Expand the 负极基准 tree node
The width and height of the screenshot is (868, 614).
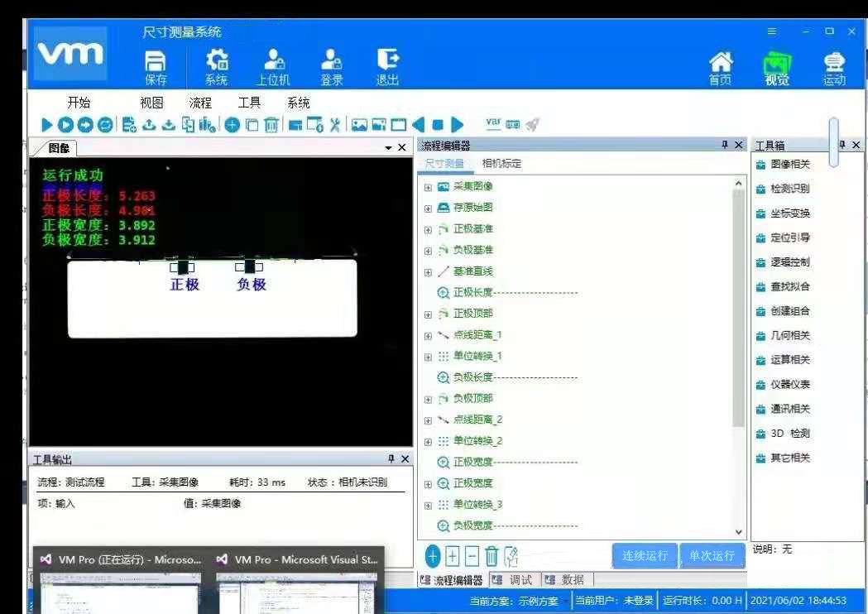click(428, 251)
